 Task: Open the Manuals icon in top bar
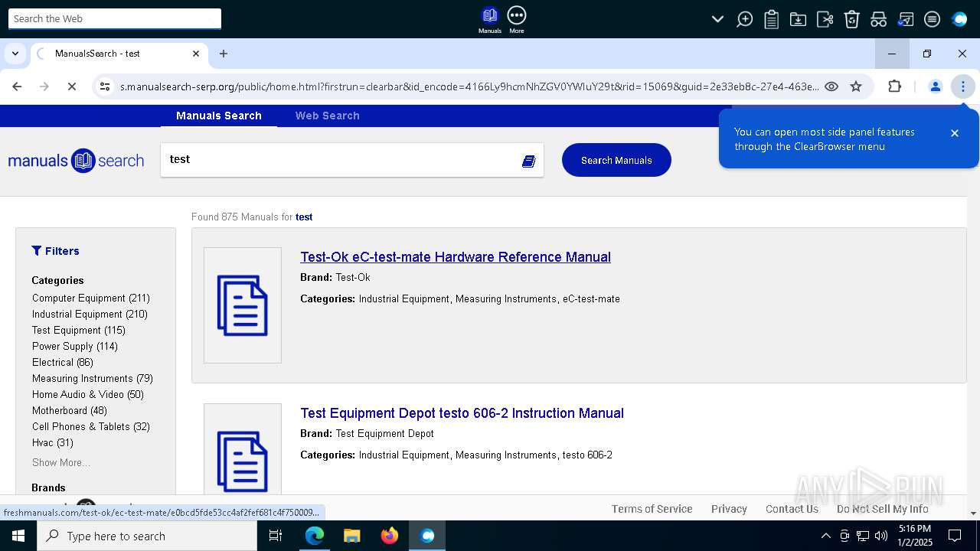(x=490, y=19)
